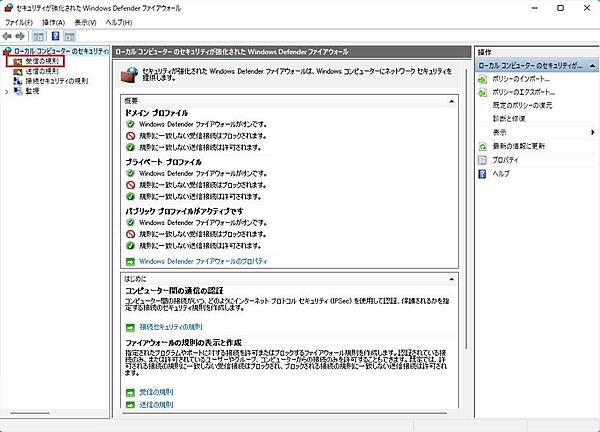Open the 表示(V) menu
This screenshot has width=600, height=432.
tap(85, 23)
